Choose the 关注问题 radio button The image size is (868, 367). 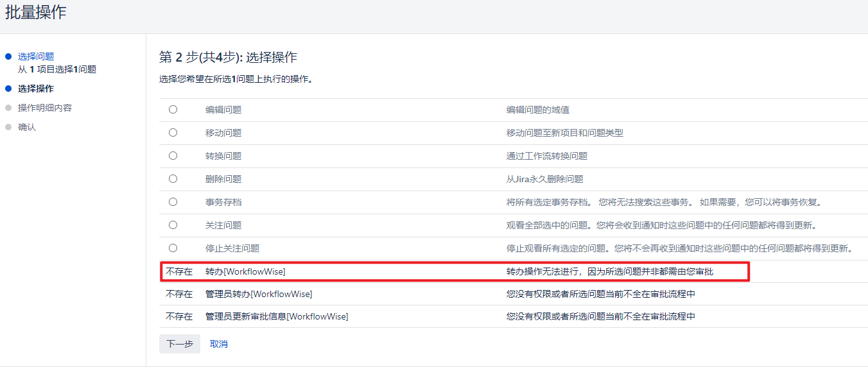point(173,225)
